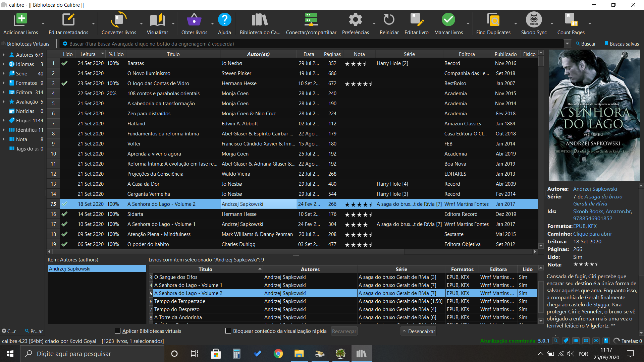Click the Marcar livros checkmark icon
Viewport: 644px width, 362px height.
pyautogui.click(x=448, y=20)
